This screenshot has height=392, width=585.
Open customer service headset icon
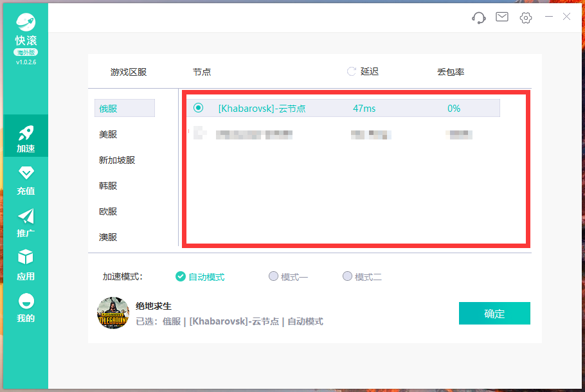click(x=479, y=17)
